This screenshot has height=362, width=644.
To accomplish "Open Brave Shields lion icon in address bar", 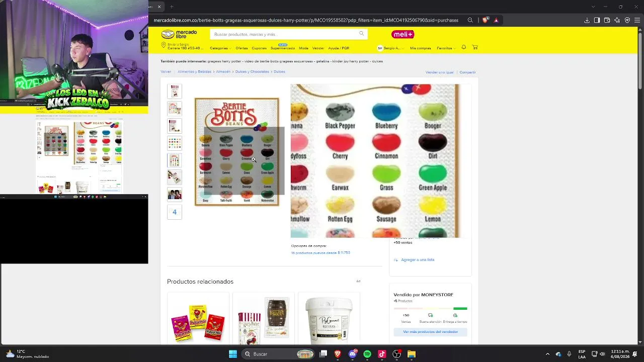I will click(x=485, y=20).
